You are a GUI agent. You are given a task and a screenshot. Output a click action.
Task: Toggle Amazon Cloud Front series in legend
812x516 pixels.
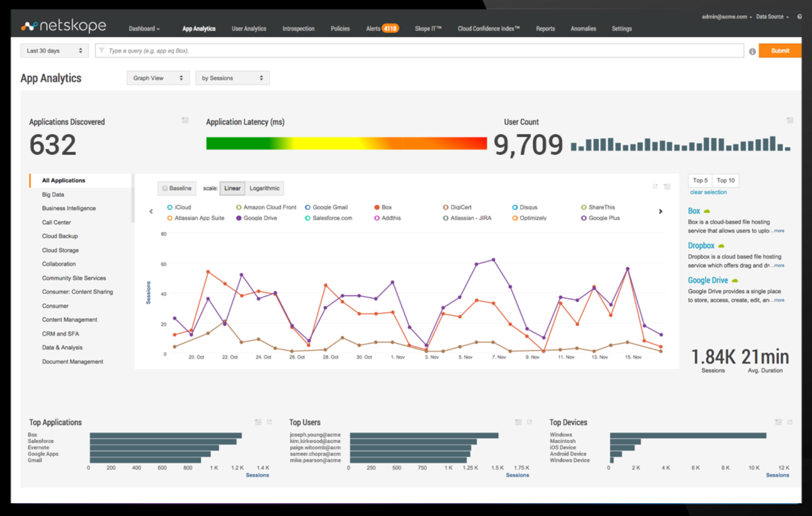pos(266,207)
